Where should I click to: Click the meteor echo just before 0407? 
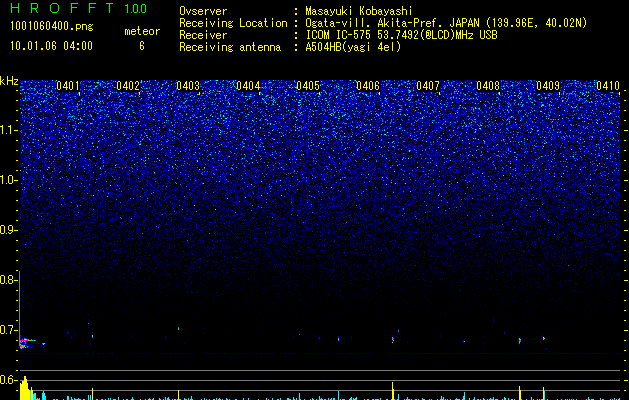click(393, 339)
